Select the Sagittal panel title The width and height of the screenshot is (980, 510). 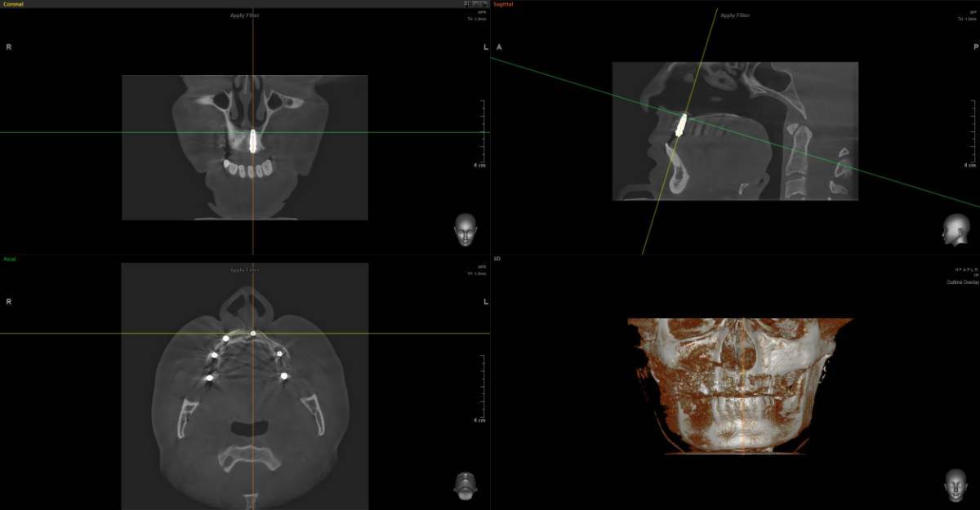503,4
